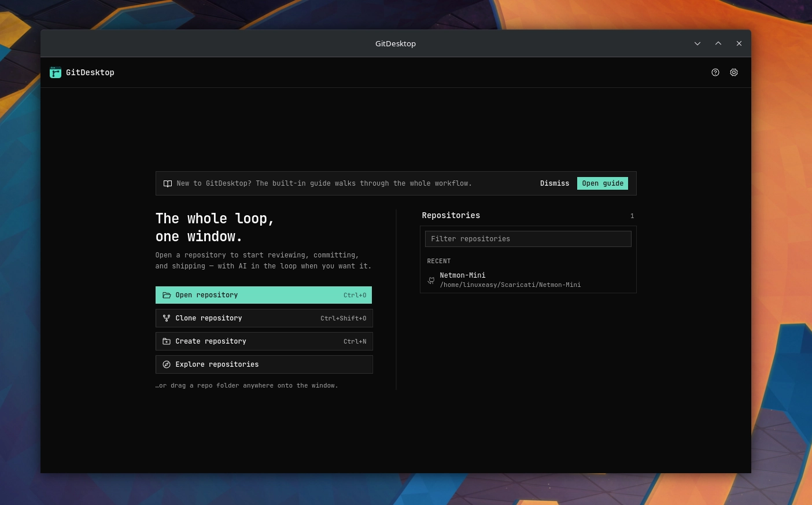The image size is (812, 505).
Task: Open the help question-mark icon
Action: (x=715, y=72)
